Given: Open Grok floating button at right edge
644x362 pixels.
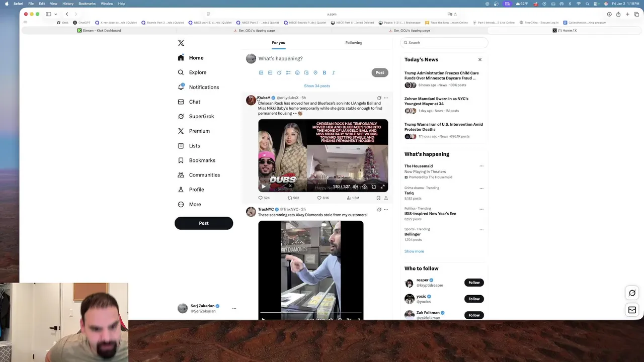Looking at the screenshot, I should 632,293.
